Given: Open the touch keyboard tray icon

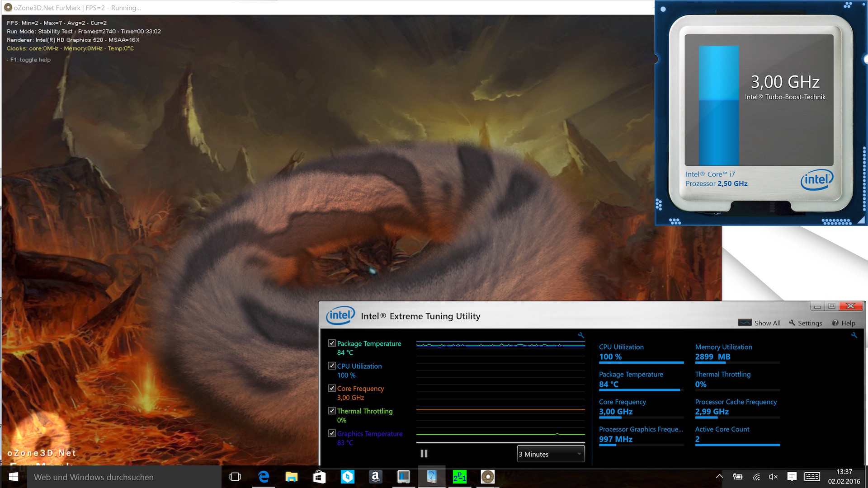Looking at the screenshot, I should coord(812,477).
